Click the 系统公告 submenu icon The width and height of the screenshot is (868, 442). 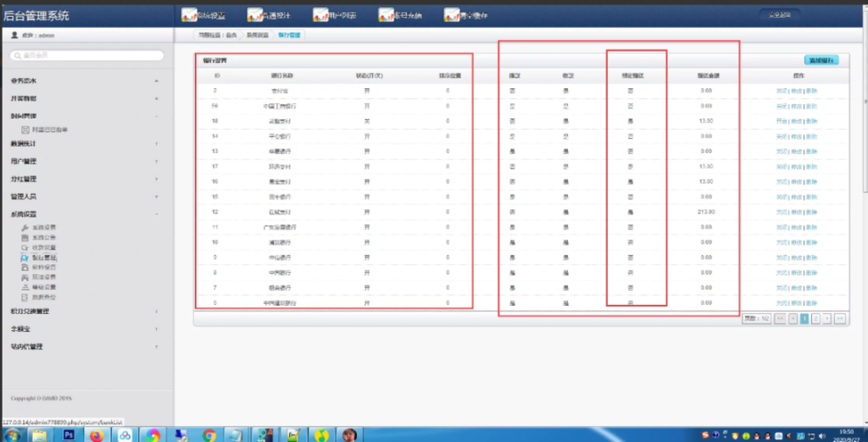point(25,237)
